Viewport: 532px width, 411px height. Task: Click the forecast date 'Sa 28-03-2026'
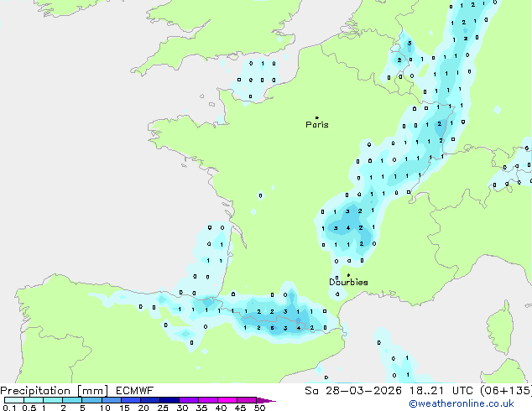(353, 391)
